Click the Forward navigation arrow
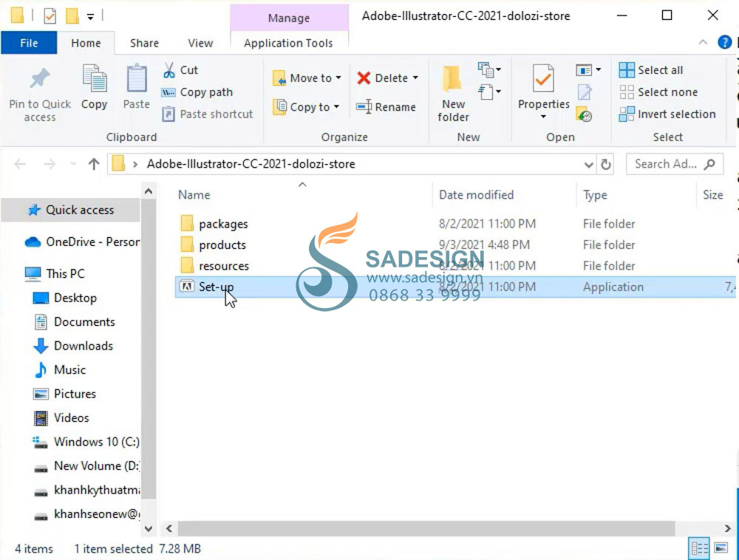 click(x=49, y=164)
